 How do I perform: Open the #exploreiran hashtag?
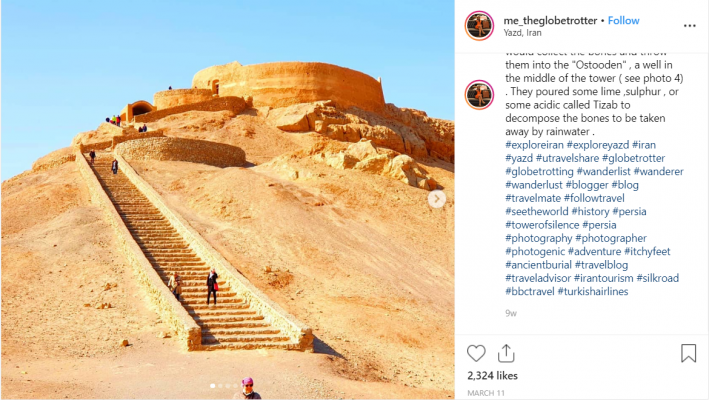click(x=534, y=145)
